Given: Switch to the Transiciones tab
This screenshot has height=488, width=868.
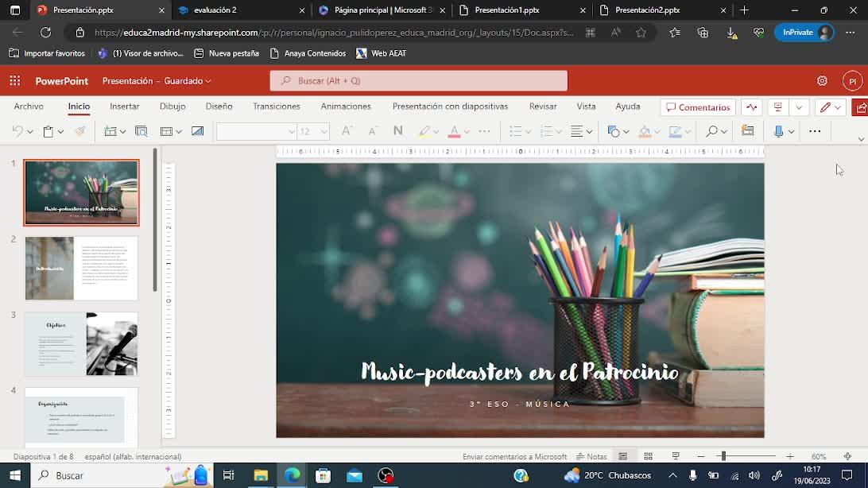Looking at the screenshot, I should [x=276, y=107].
